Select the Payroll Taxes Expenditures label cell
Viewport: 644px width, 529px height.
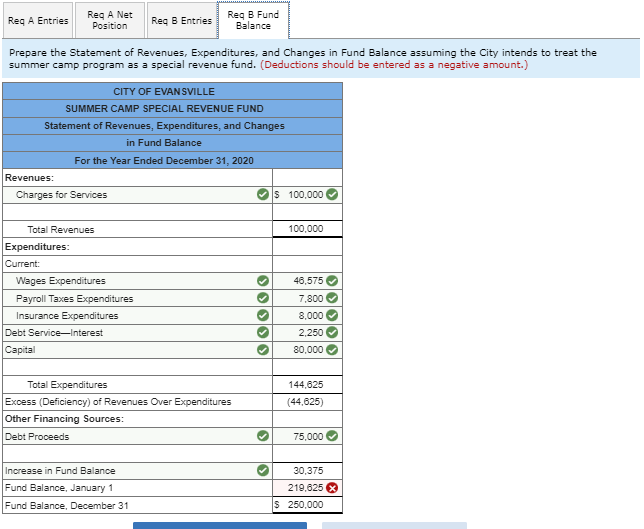[x=138, y=298]
